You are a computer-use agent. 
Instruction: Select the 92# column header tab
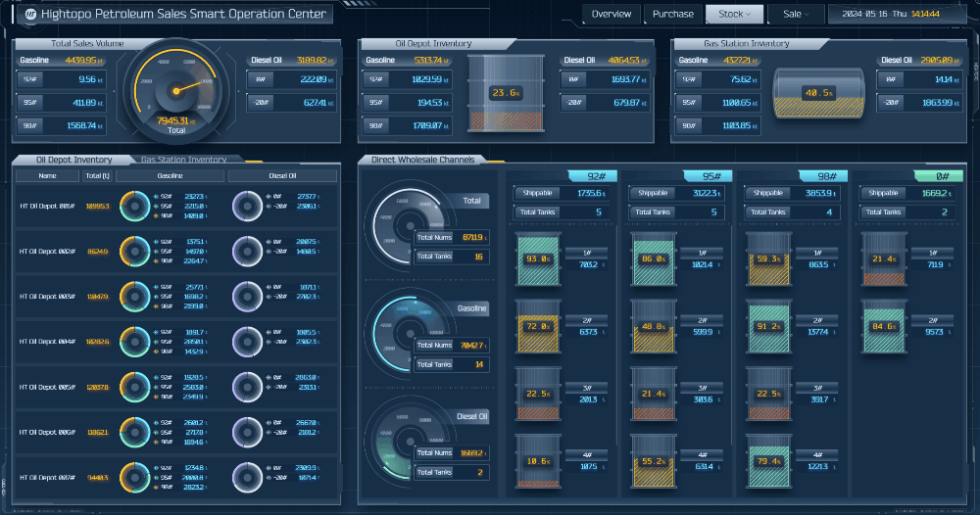(x=593, y=176)
